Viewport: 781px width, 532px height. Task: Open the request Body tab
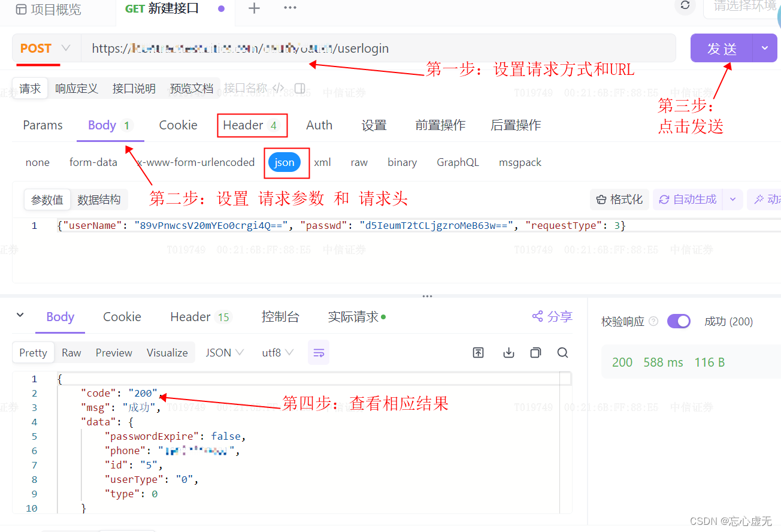point(110,125)
